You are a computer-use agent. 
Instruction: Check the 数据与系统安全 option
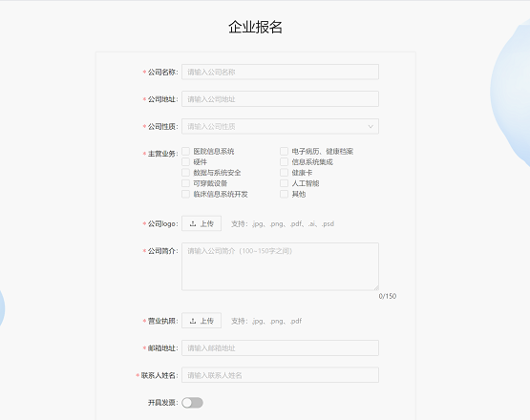[x=185, y=173]
